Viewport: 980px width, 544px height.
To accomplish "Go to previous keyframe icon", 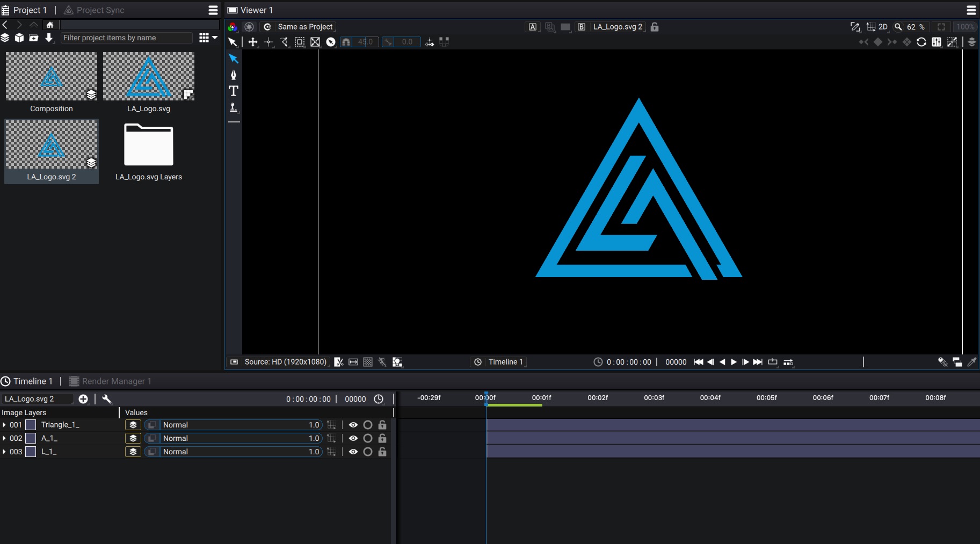I will 863,42.
